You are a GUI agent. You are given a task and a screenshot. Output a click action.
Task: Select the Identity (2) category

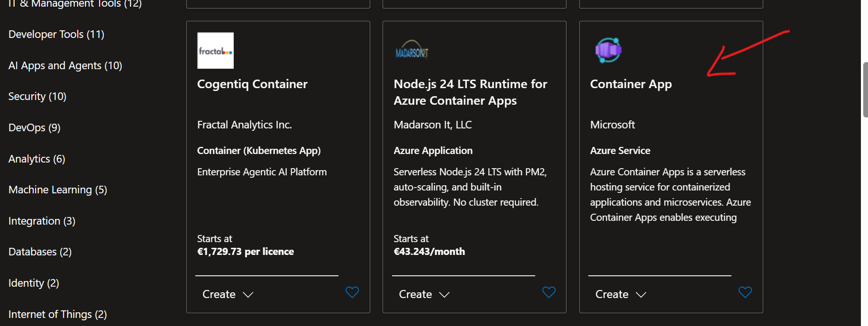34,283
